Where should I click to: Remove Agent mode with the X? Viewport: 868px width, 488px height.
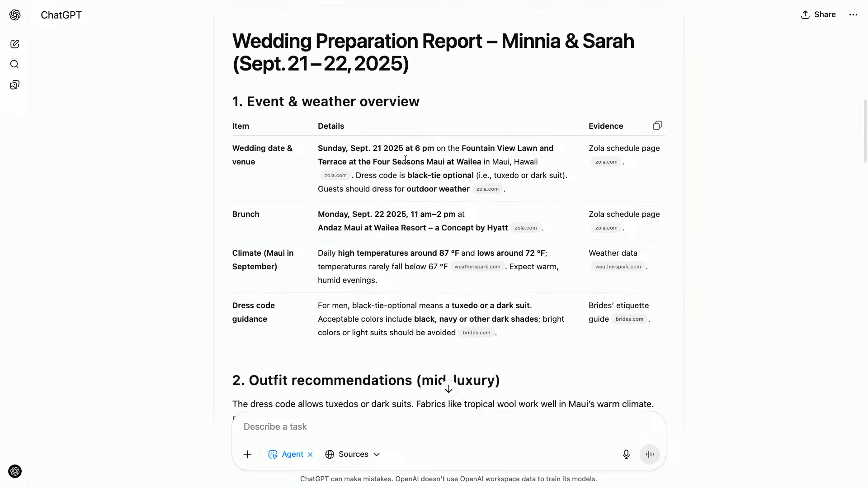310,455
